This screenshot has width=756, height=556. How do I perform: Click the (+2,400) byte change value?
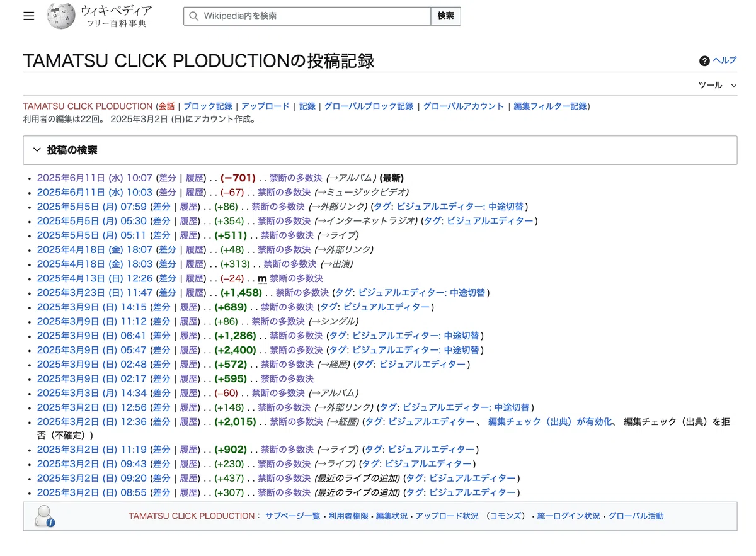(x=235, y=351)
